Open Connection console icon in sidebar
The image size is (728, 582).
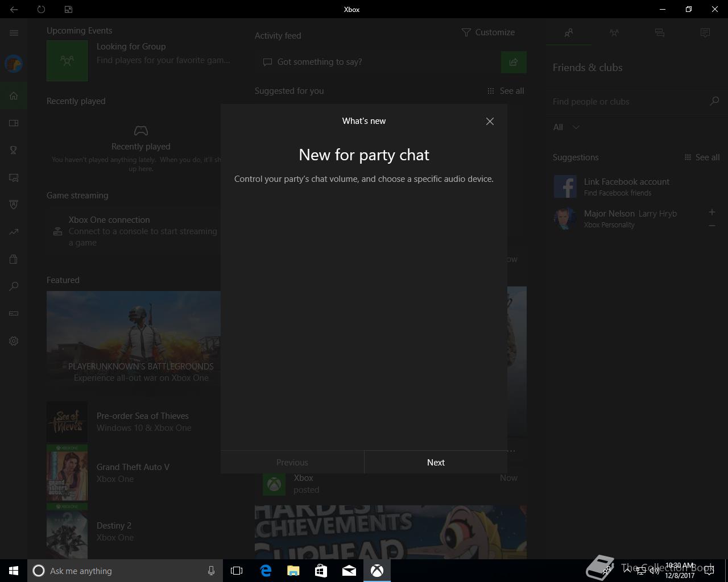14,313
